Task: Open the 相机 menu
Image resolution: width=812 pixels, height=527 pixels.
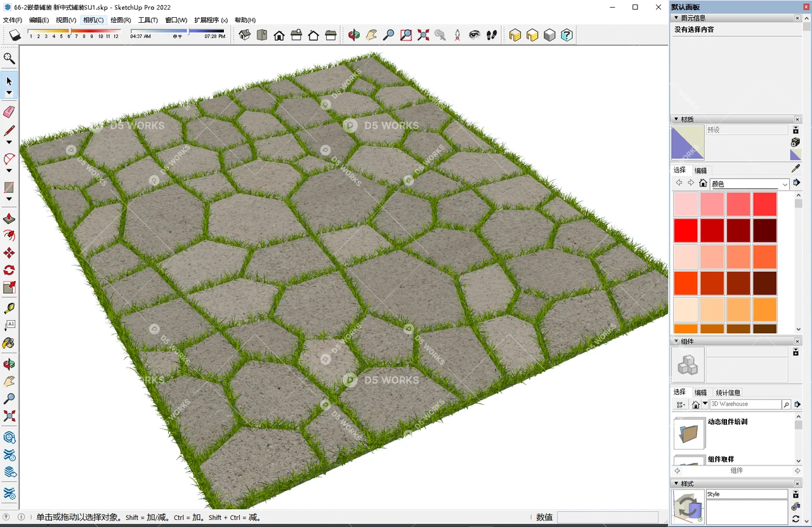Action: 93,20
